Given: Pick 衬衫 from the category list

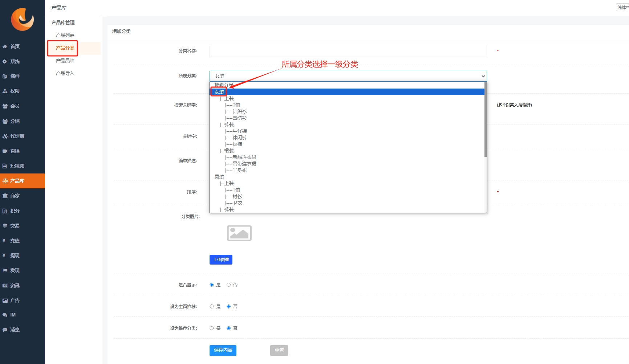Looking at the screenshot, I should click(x=347, y=196).
